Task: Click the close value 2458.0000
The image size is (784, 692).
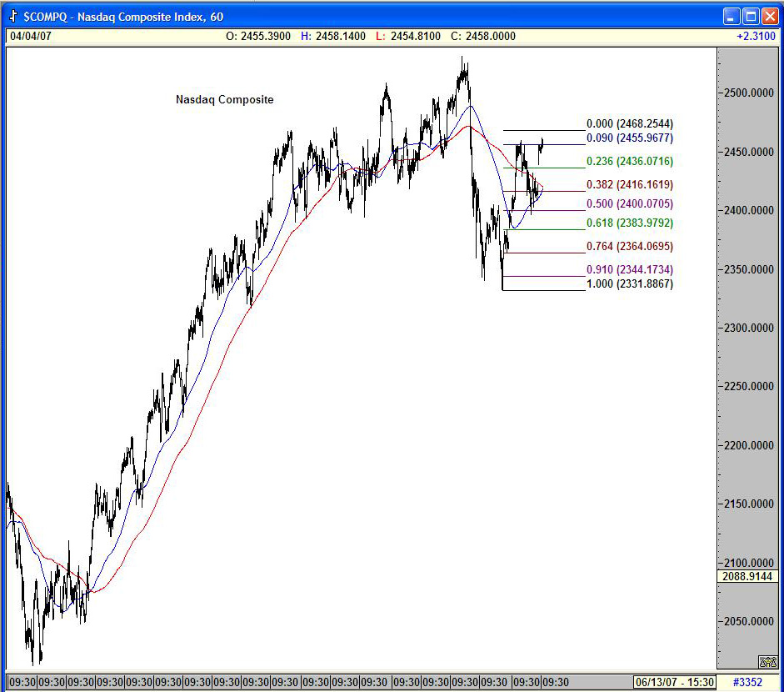Action: (490, 36)
